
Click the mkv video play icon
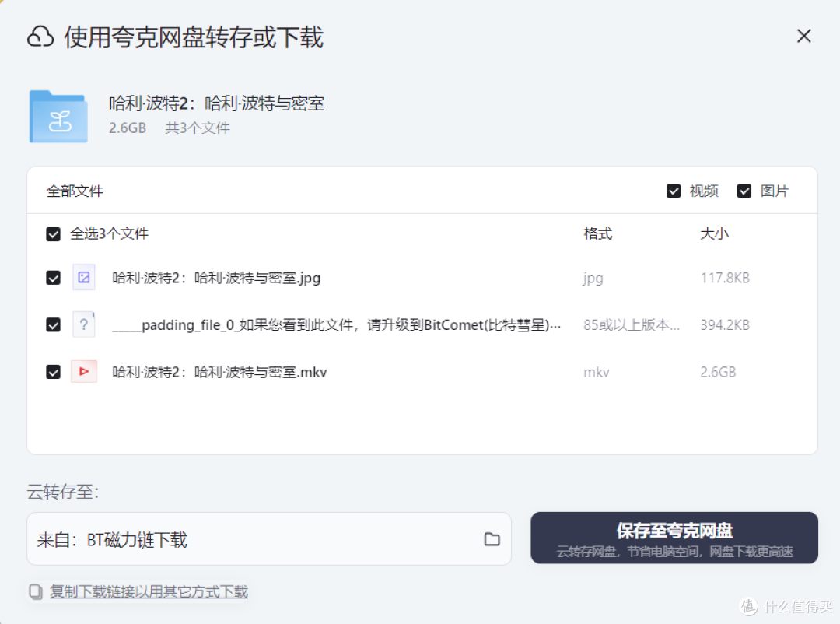tap(84, 371)
